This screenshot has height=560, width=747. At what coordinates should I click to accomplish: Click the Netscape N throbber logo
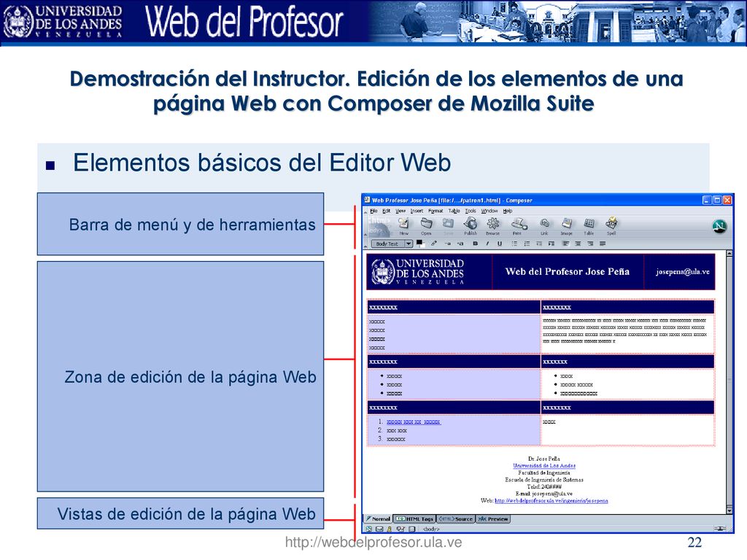click(x=719, y=226)
